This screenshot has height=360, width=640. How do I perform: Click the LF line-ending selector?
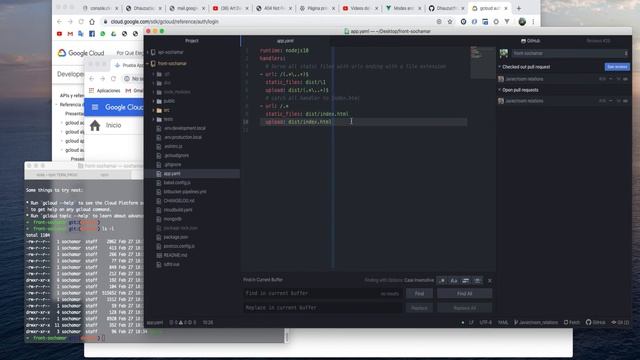[471, 322]
